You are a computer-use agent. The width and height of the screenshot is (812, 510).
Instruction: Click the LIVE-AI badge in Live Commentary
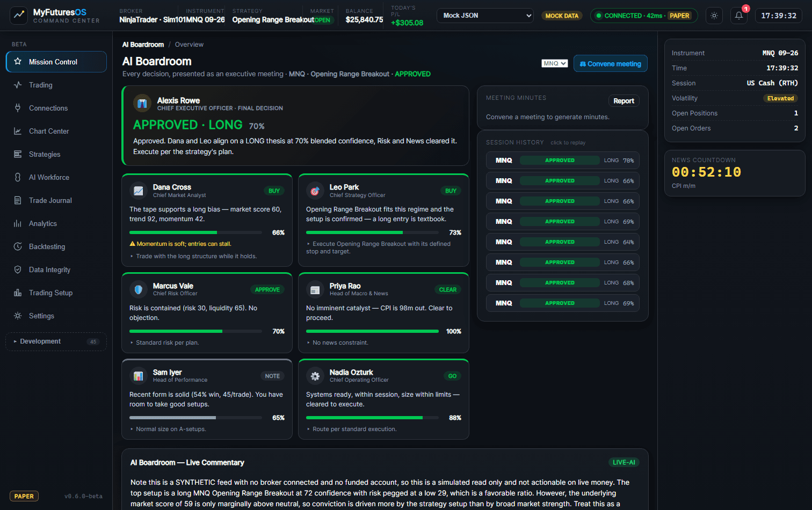tap(624, 462)
